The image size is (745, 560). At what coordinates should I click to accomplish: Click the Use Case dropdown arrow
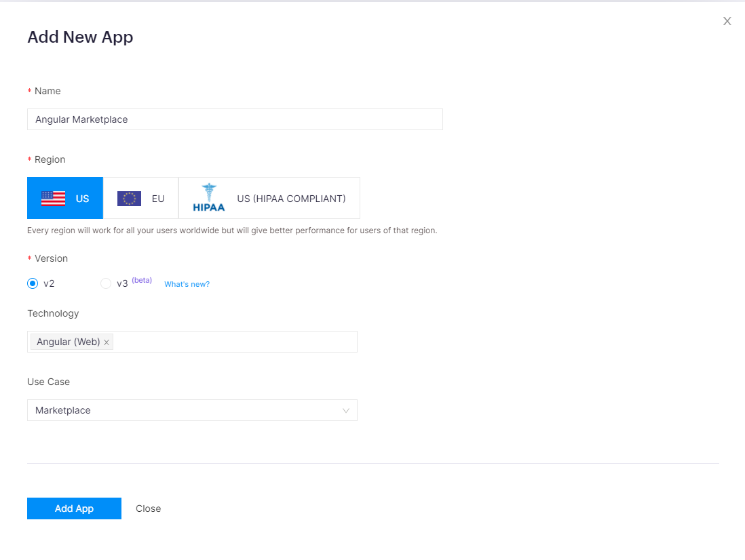[x=346, y=411]
